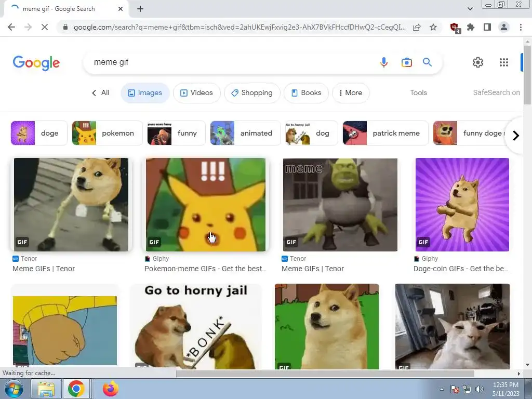Filter results by the animated chip
532x399 pixels.
[x=245, y=133]
